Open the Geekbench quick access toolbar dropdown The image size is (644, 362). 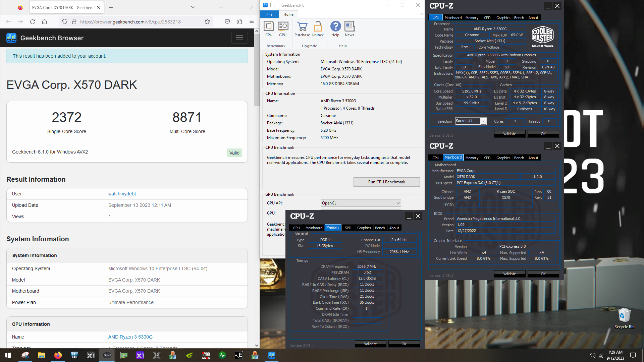point(275,5)
